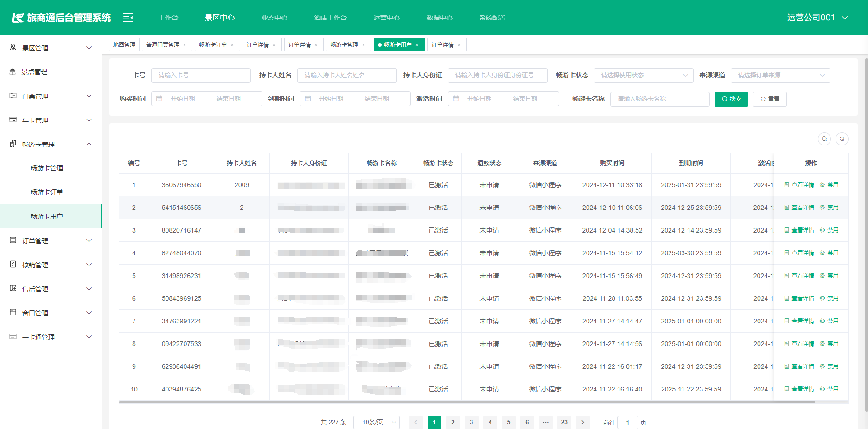Open the 运营公司001 account dropdown
Screen dimensions: 868x429
[817, 18]
